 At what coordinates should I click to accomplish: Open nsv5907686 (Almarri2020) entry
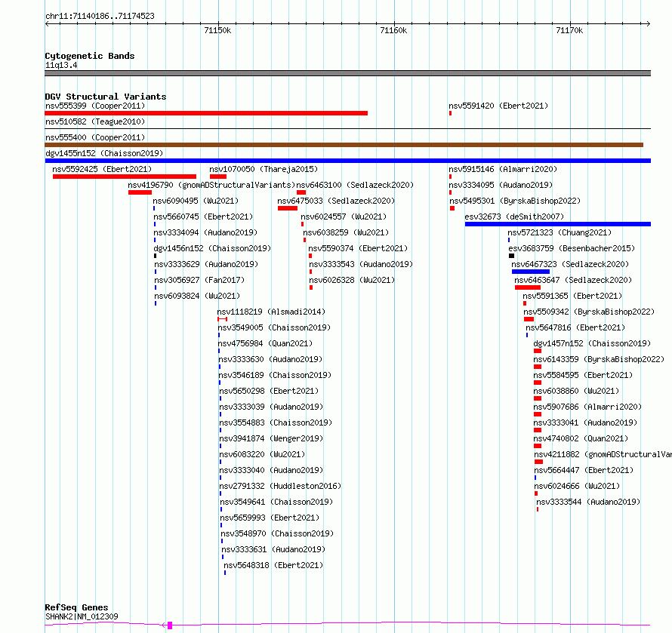[587, 407]
